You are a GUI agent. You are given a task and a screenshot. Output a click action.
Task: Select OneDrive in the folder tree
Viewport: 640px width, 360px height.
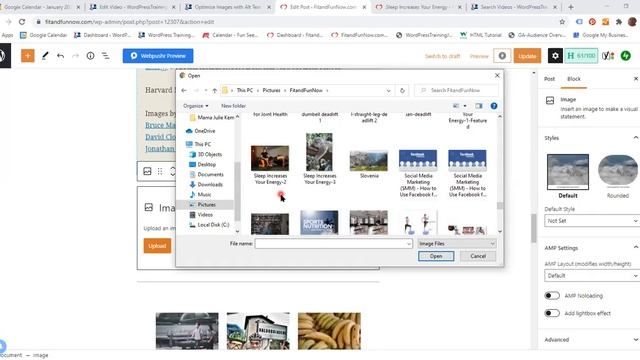pyautogui.click(x=204, y=131)
